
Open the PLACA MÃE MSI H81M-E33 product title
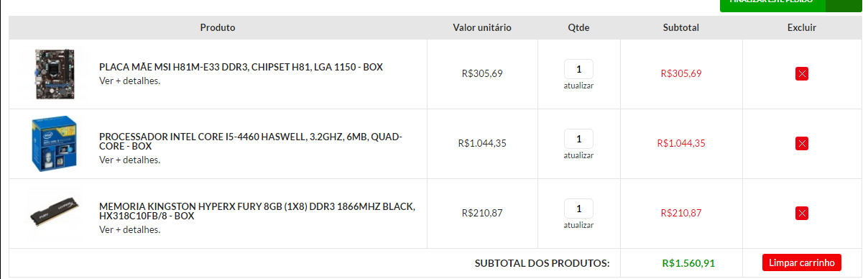(x=241, y=67)
